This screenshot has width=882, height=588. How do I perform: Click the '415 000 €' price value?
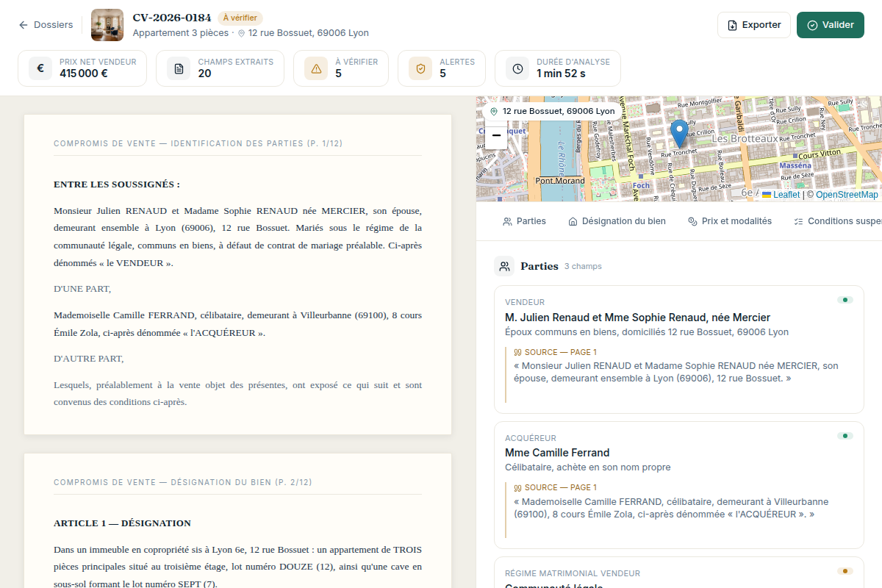[84, 73]
